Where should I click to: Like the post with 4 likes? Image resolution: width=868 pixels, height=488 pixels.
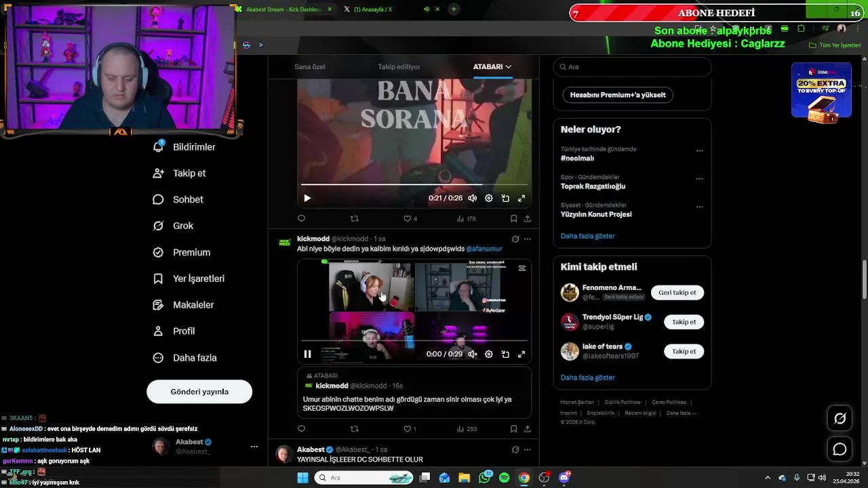410,219
